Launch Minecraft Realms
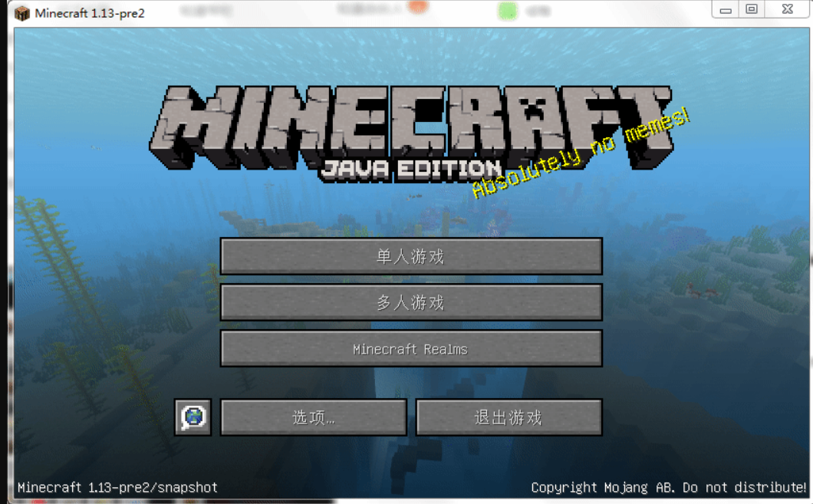The image size is (813, 504). click(411, 348)
